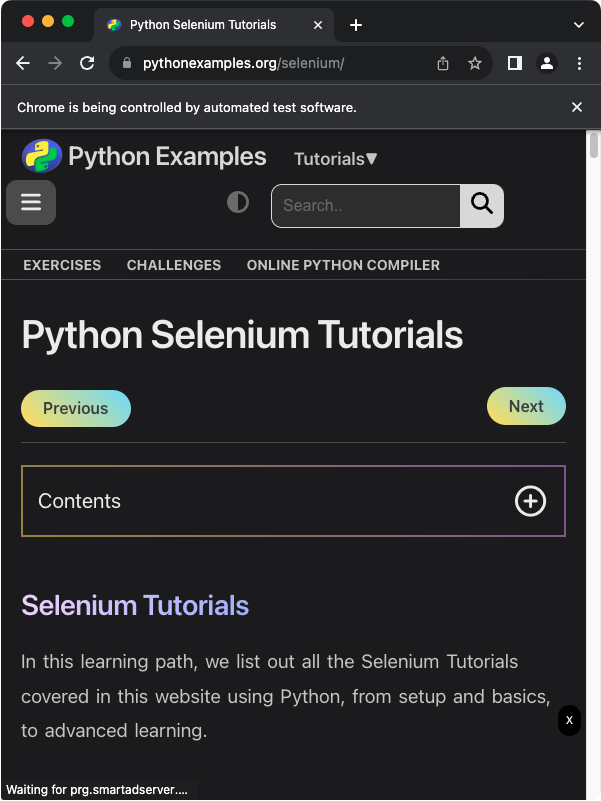The height and width of the screenshot is (801, 601).
Task: Bookmark this page with the star icon
Action: click(x=475, y=63)
